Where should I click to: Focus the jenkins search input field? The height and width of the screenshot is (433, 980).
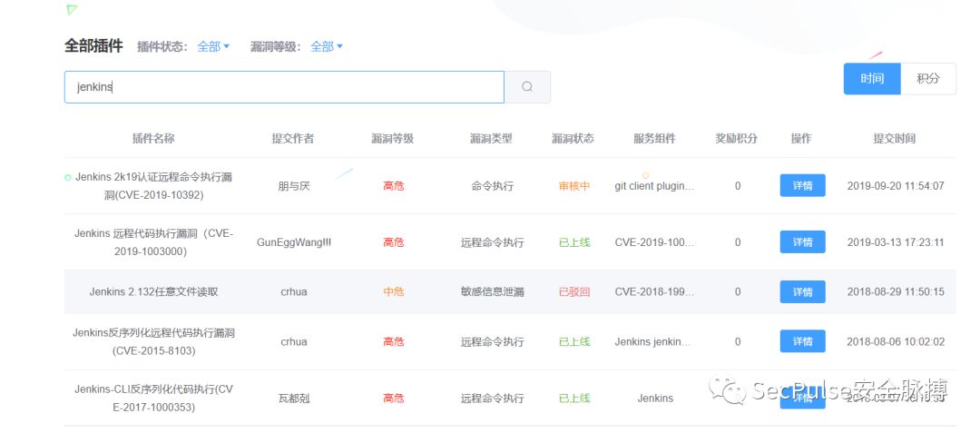tap(284, 87)
